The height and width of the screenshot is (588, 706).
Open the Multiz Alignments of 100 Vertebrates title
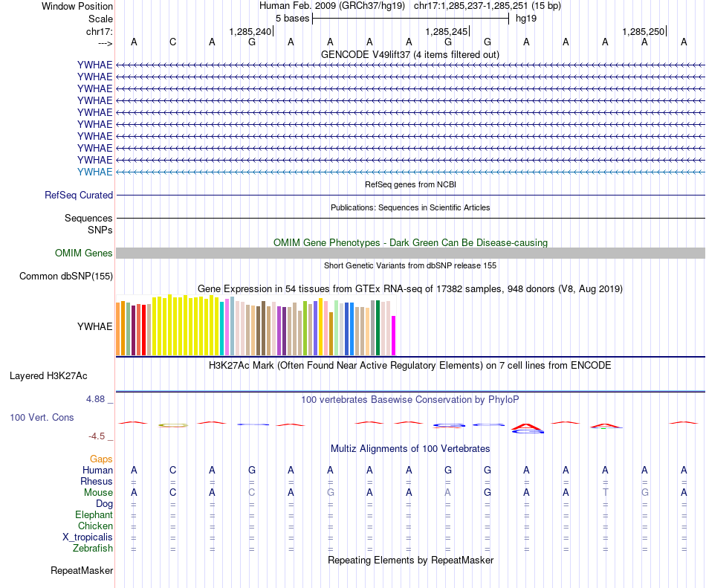click(x=410, y=449)
